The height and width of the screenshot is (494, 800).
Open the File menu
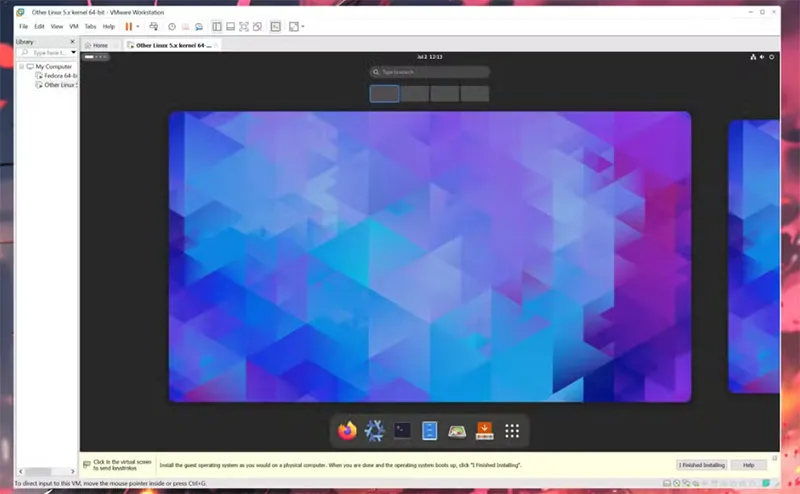point(23,27)
